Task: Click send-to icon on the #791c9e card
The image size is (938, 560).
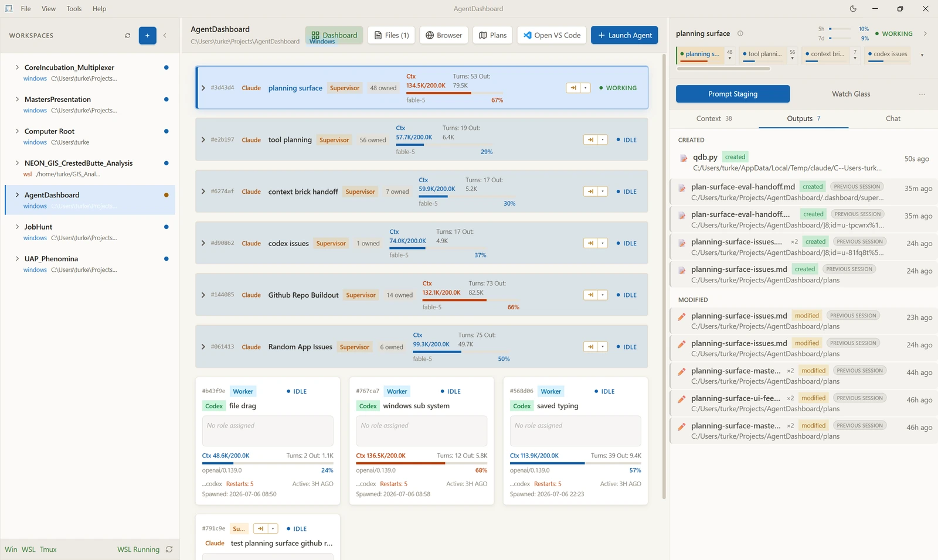Action: coord(261,529)
